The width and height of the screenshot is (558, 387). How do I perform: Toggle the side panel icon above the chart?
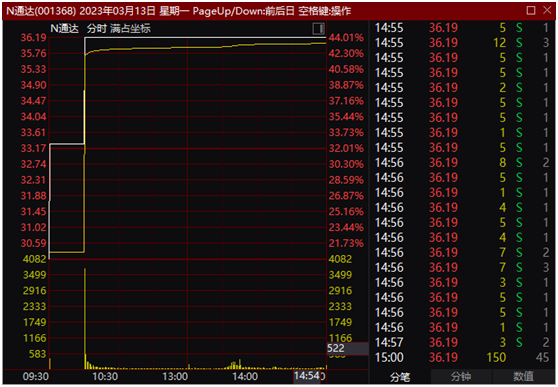click(x=318, y=28)
